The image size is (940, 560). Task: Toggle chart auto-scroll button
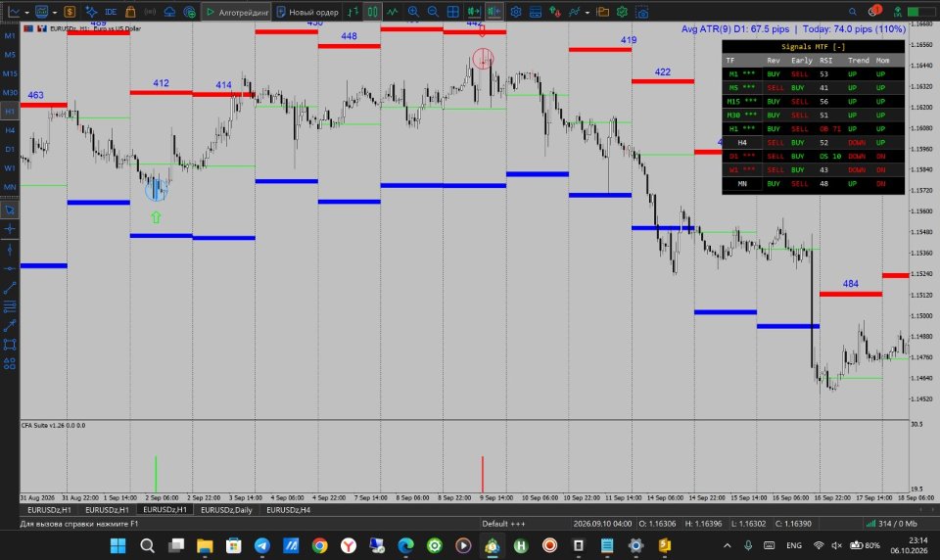coord(474,12)
